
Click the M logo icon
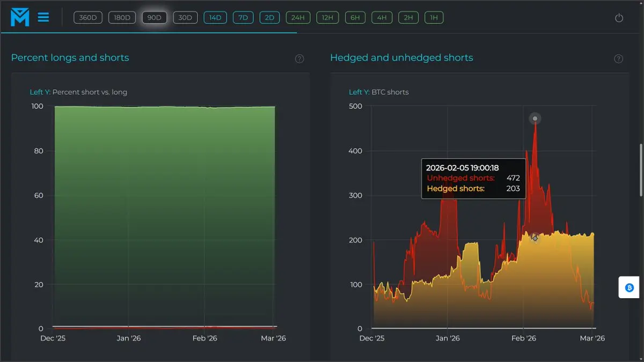point(20,17)
